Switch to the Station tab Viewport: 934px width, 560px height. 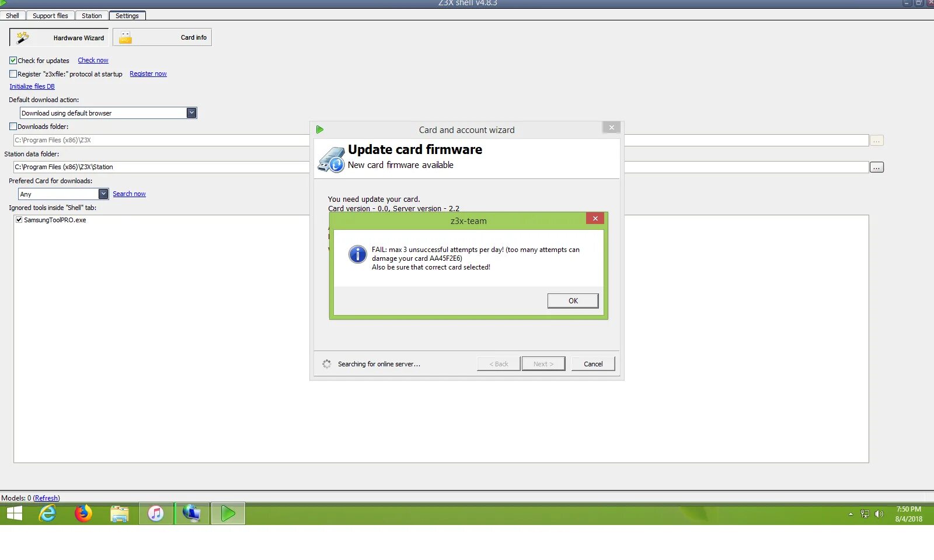(x=92, y=16)
